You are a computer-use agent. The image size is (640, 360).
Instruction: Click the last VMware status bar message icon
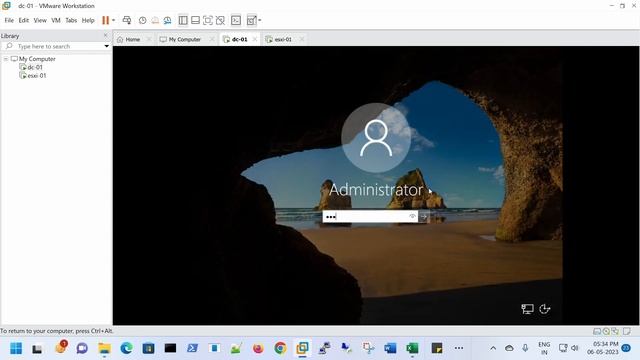click(x=627, y=331)
